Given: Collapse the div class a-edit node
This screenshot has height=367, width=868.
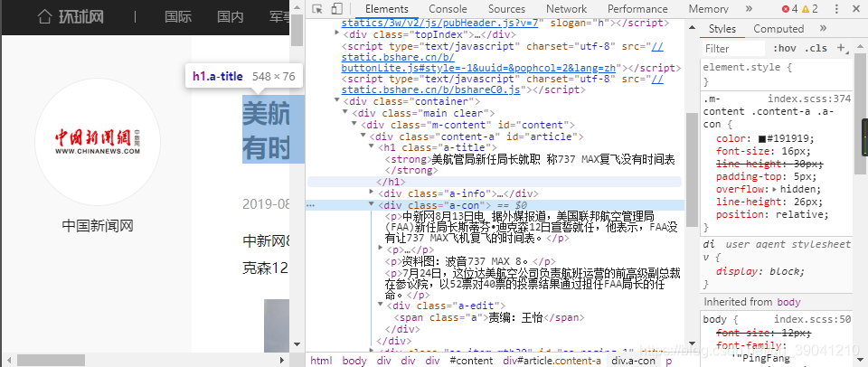Looking at the screenshot, I should 381,306.
